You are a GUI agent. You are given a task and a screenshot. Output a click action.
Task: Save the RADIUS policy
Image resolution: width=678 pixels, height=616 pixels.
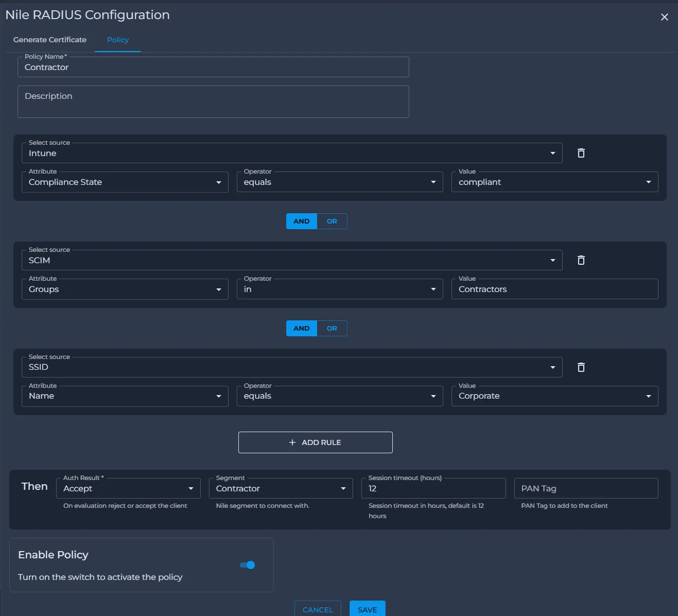coord(368,609)
